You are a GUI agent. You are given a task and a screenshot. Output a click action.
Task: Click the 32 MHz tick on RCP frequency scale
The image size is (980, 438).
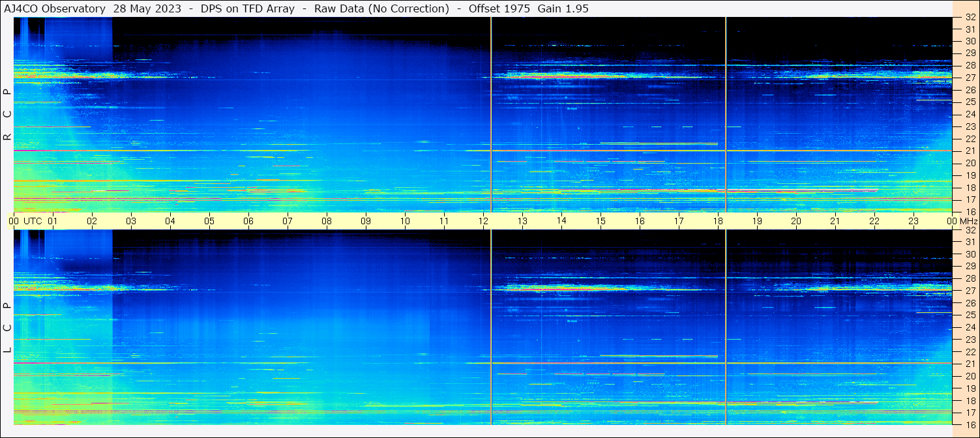pos(970,18)
